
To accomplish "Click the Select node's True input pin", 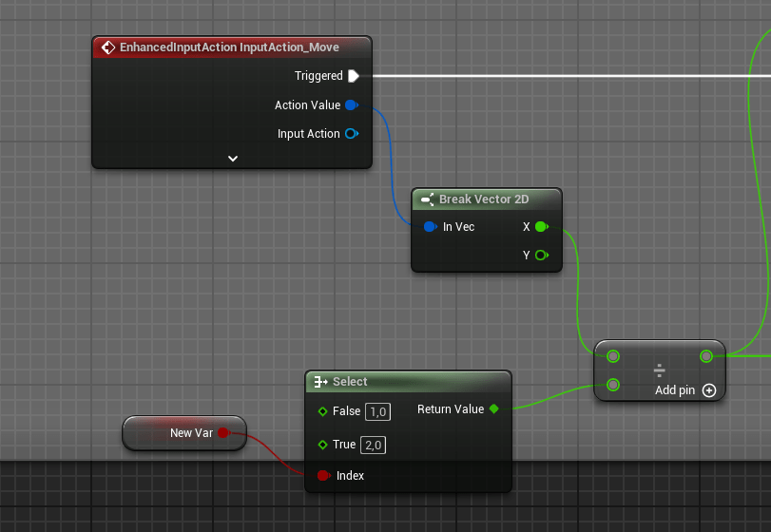I will point(322,445).
